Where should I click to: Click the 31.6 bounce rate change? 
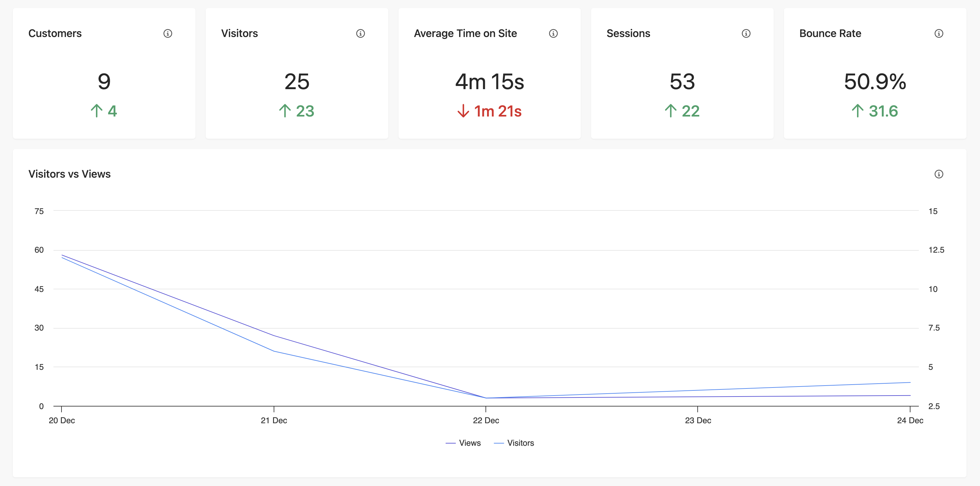click(x=875, y=111)
